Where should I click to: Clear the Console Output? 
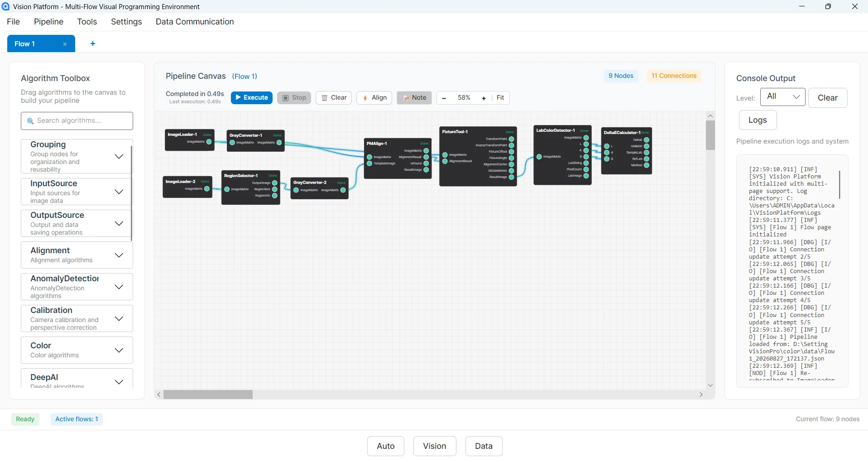click(x=828, y=98)
